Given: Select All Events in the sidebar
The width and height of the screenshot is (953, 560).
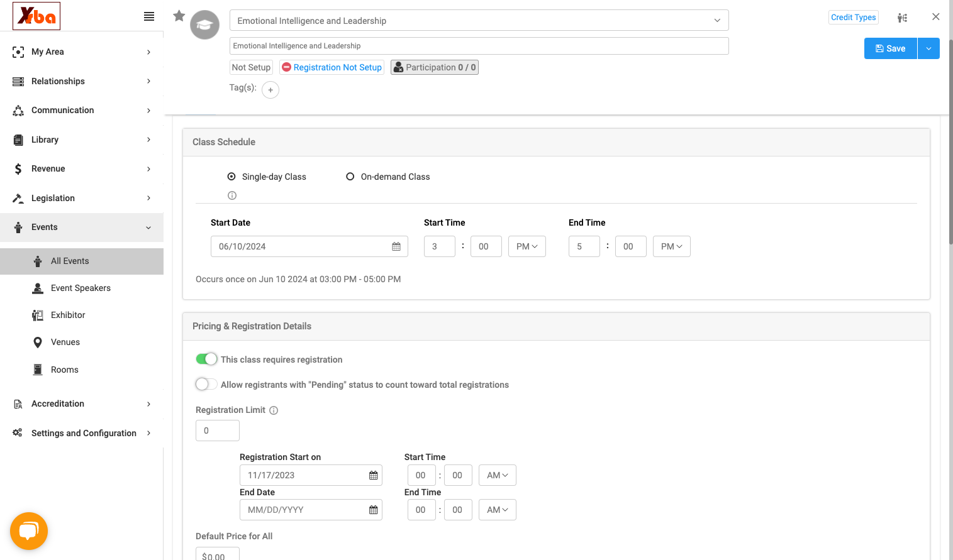Looking at the screenshot, I should (x=82, y=261).
